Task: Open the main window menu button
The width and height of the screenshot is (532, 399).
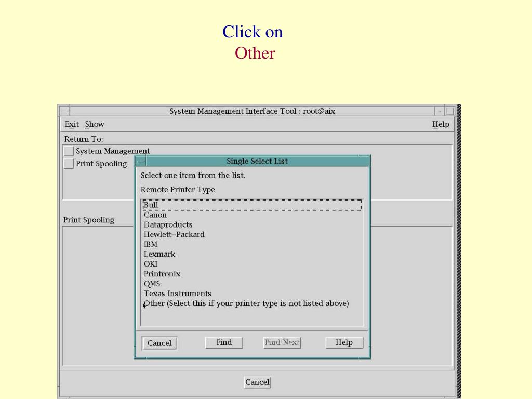Action: pyautogui.click(x=64, y=111)
